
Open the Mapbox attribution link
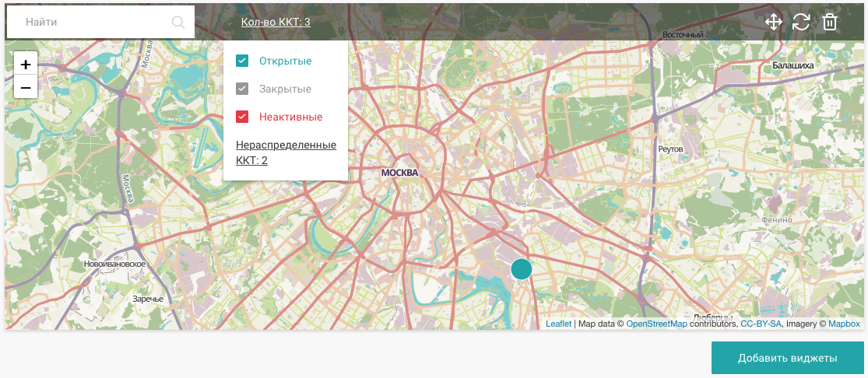pos(844,324)
